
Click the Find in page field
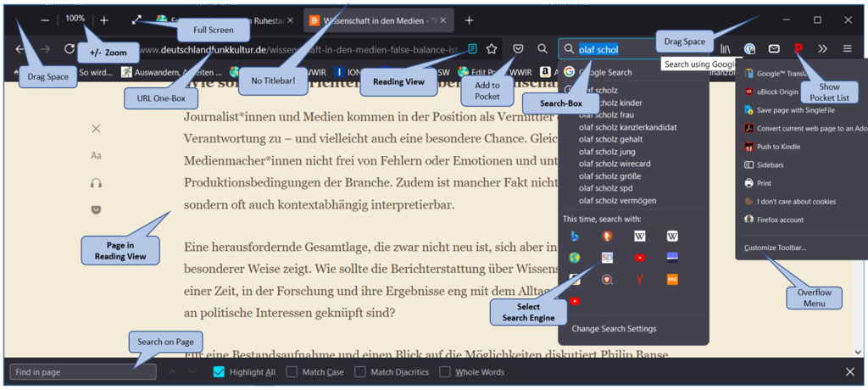tap(83, 371)
